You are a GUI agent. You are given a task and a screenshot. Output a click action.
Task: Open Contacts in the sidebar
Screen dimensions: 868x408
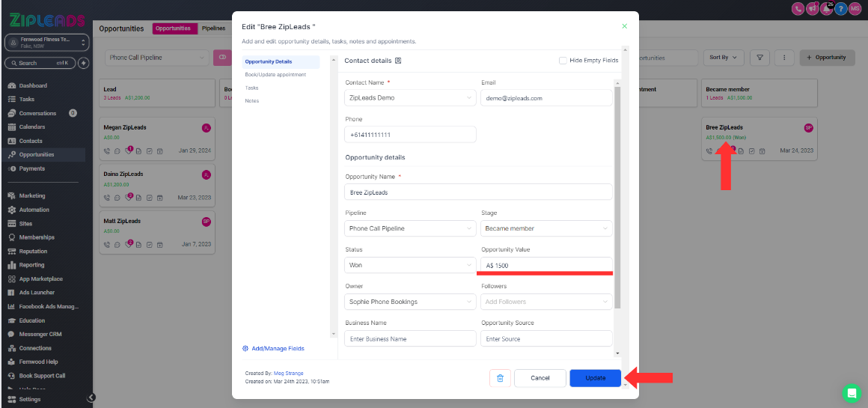click(x=31, y=141)
